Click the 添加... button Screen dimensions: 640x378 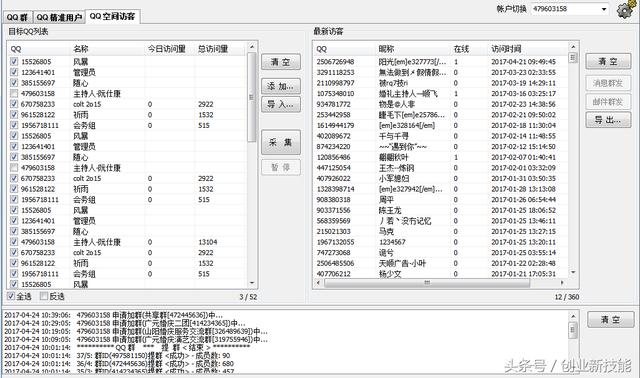281,86
